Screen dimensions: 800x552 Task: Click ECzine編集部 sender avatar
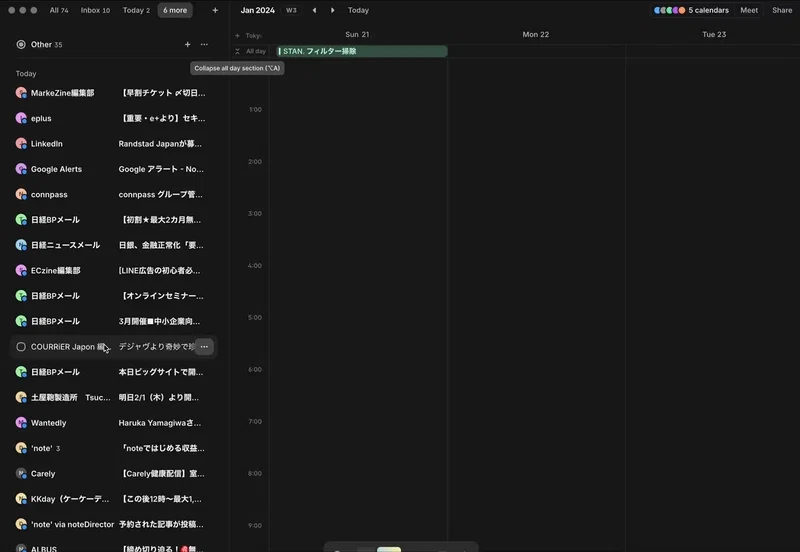21,270
